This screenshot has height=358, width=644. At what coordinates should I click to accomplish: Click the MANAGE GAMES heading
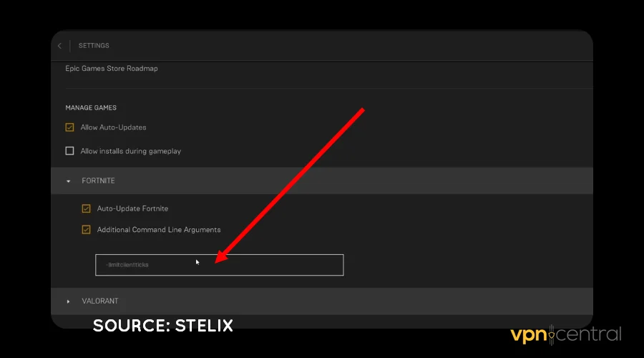coord(91,107)
